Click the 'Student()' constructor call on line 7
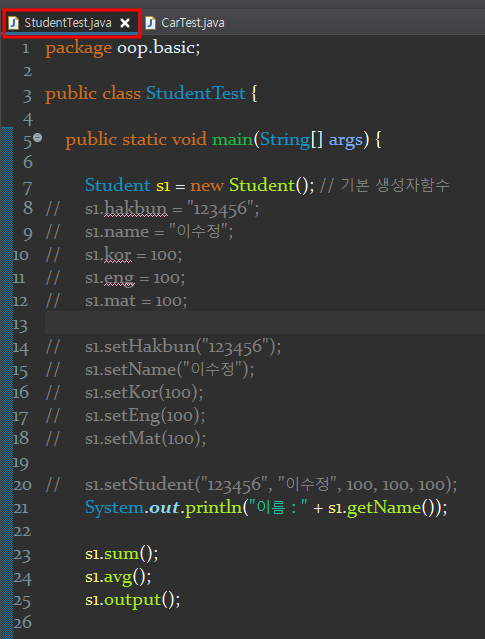The width and height of the screenshot is (485, 639). pyautogui.click(x=270, y=185)
